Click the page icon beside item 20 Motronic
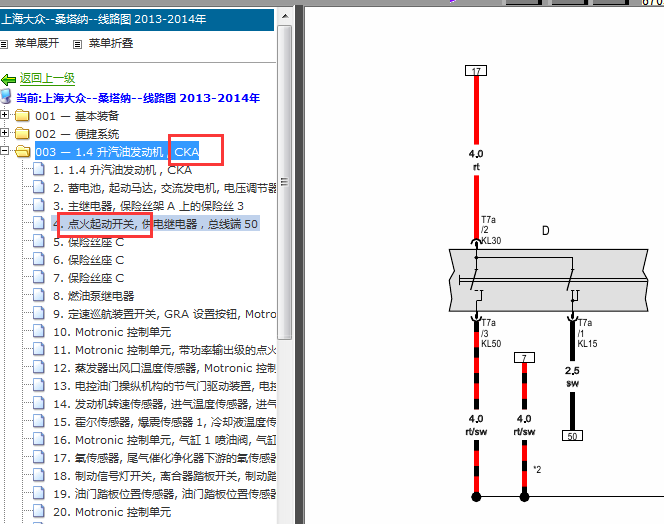Image resolution: width=664 pixels, height=524 pixels. (x=39, y=511)
